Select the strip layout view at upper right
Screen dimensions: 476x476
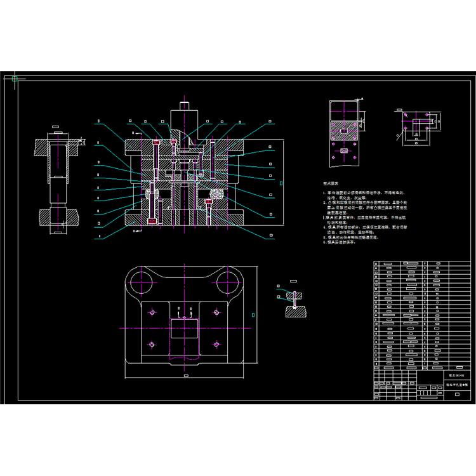345,133
